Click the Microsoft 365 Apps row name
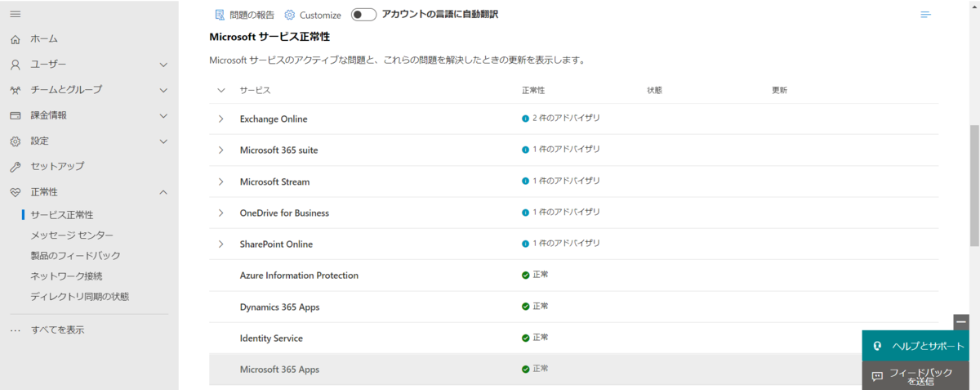The image size is (980, 390). point(279,370)
